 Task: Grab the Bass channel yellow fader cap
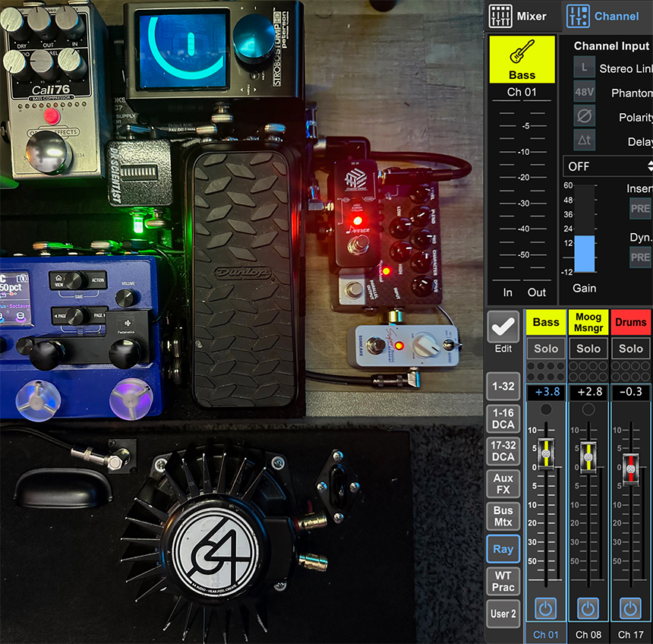pos(546,453)
